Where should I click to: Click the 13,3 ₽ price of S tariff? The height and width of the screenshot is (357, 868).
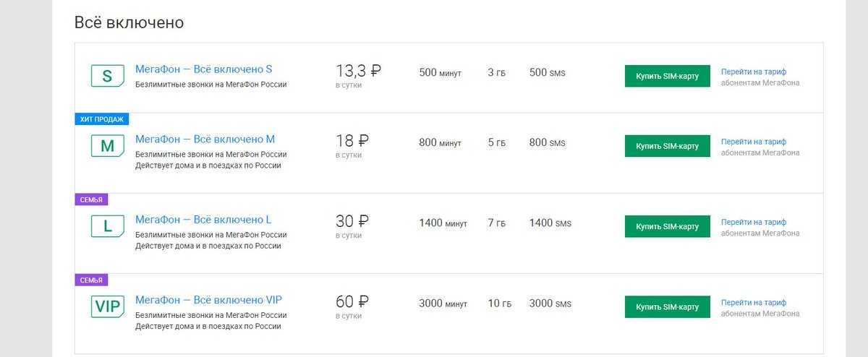[358, 71]
